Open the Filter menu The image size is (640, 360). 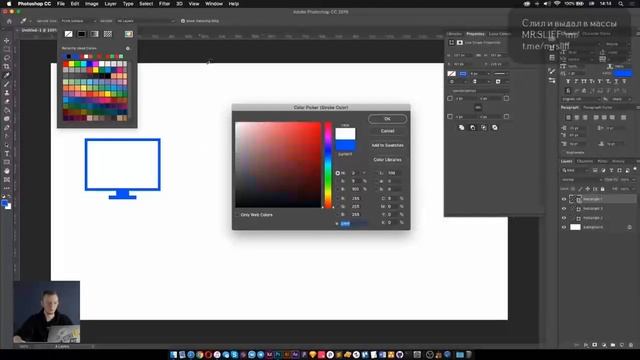pos(164,4)
